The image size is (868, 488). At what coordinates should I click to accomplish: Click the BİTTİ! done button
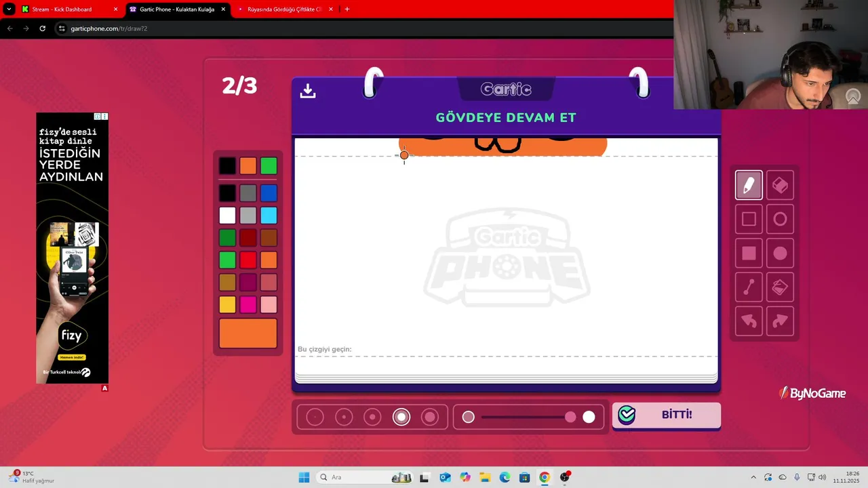coord(667,415)
